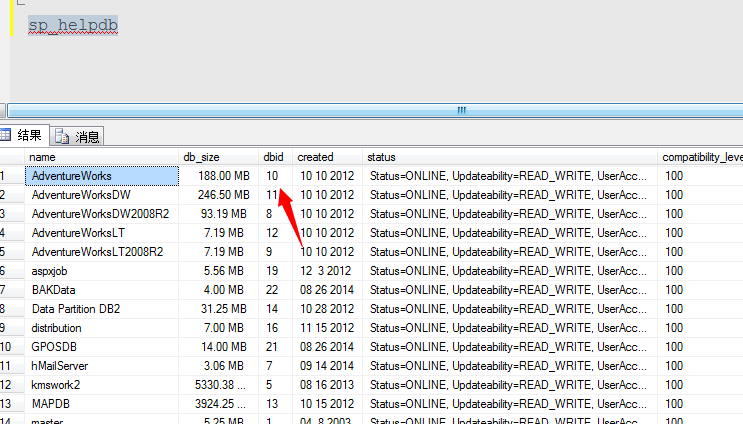The image size is (743, 424).
Task: Click the 5.56 MB size cell
Action: [218, 271]
